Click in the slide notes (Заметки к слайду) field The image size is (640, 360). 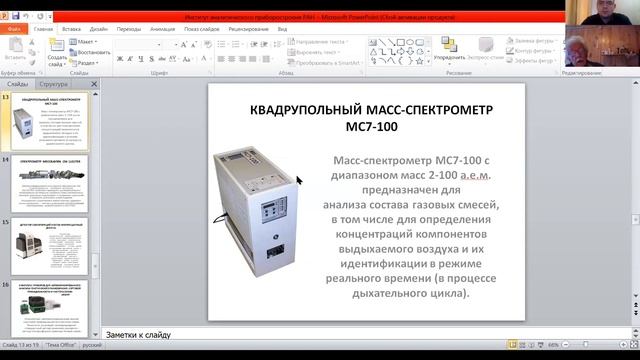[x=366, y=335]
